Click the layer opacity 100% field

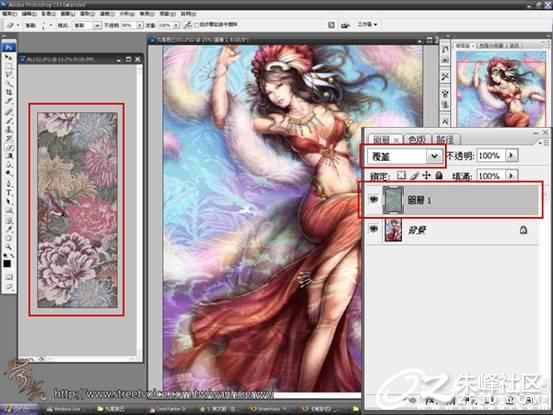[491, 155]
